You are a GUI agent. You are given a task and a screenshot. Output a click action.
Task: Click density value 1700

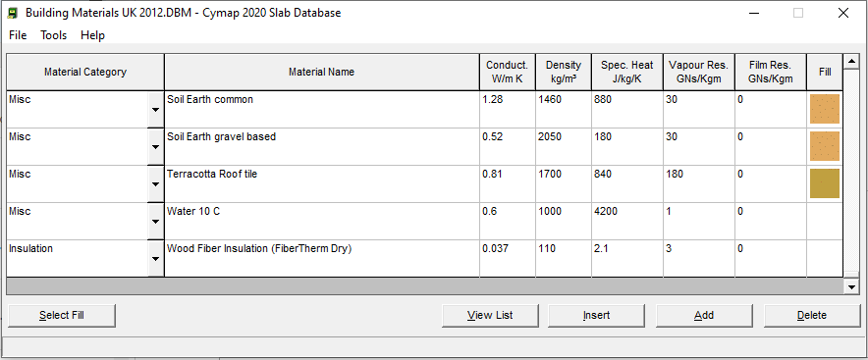(x=550, y=175)
